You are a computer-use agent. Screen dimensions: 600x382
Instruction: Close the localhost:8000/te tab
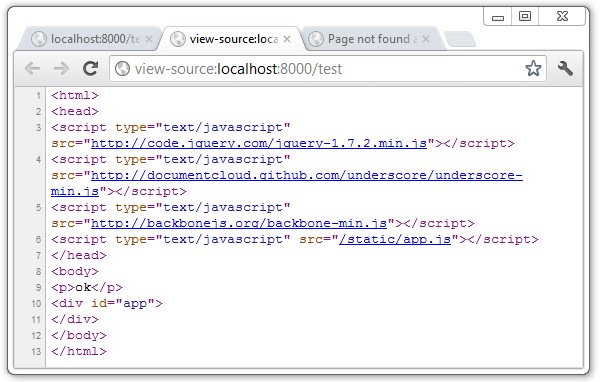click(x=149, y=39)
